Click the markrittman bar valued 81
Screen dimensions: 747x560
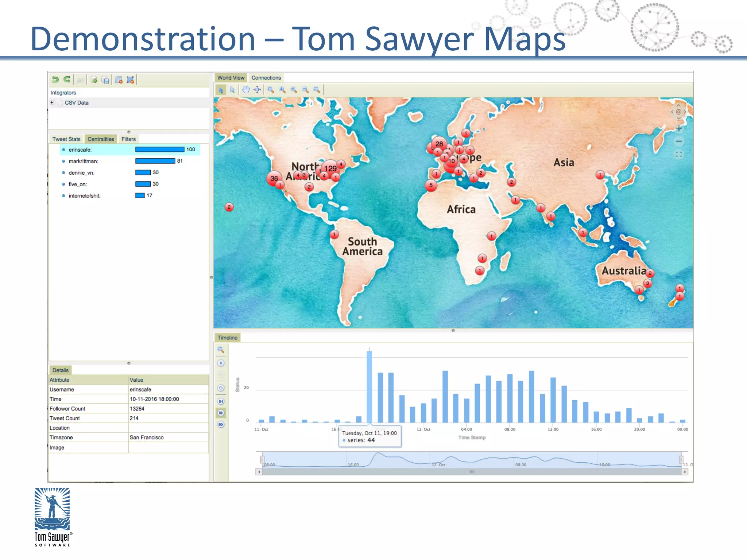pyautogui.click(x=155, y=161)
